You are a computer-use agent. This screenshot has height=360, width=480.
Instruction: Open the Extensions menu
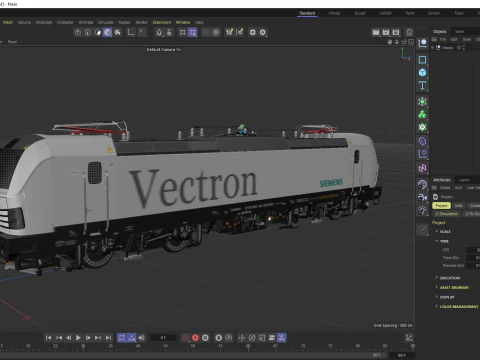[x=162, y=22]
